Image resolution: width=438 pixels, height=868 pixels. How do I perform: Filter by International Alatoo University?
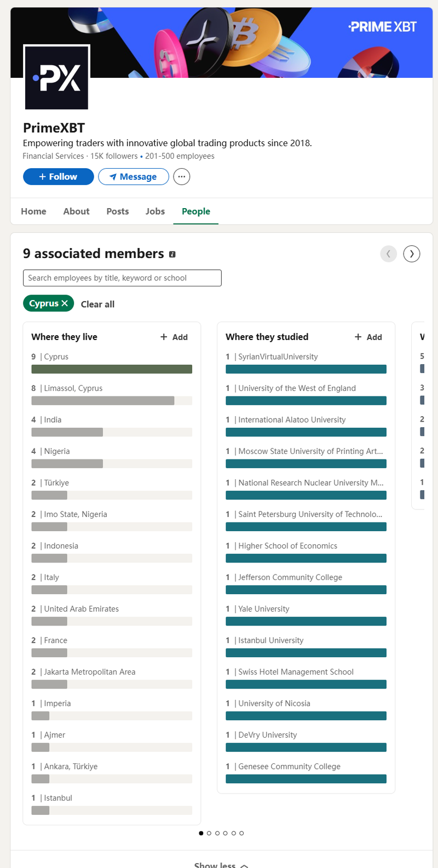tap(306, 426)
